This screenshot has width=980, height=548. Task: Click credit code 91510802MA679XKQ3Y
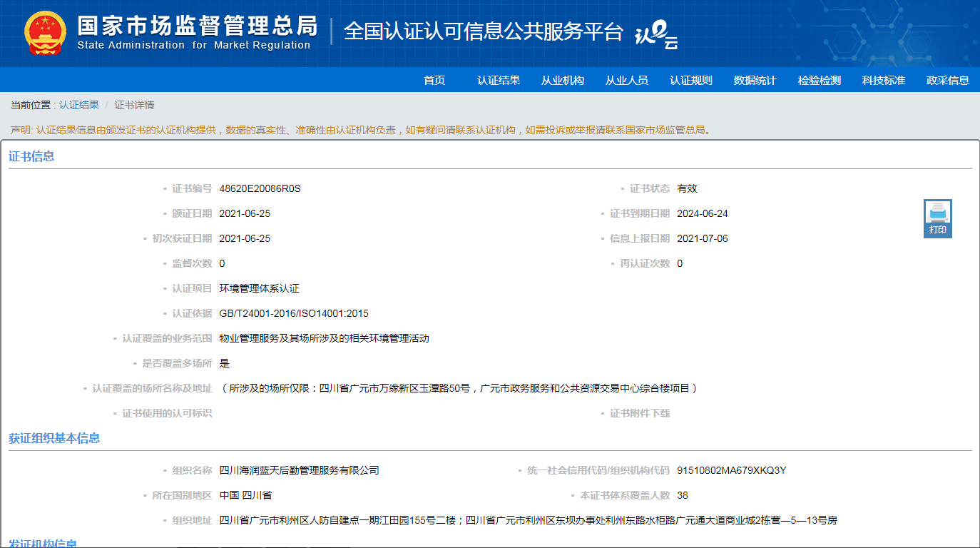(x=731, y=470)
